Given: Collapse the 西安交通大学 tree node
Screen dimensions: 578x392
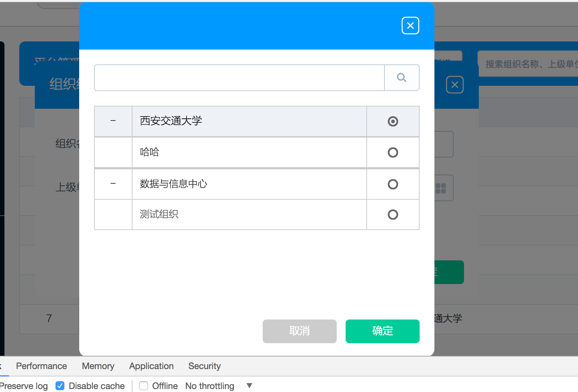Looking at the screenshot, I should click(112, 121).
